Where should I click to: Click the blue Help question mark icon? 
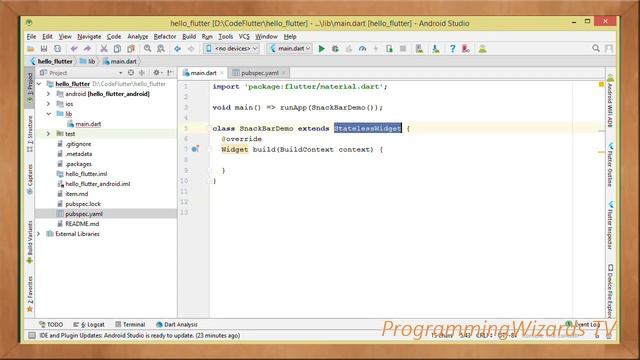(452, 49)
